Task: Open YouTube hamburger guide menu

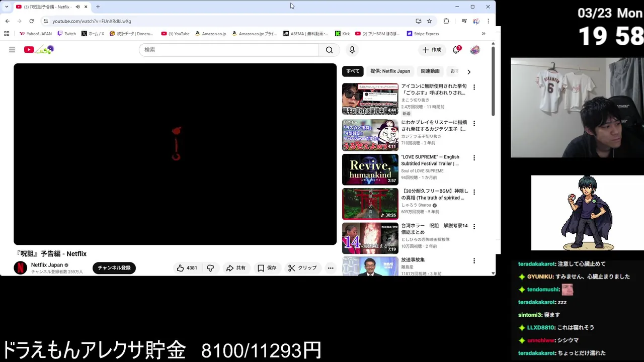Action: click(12, 50)
